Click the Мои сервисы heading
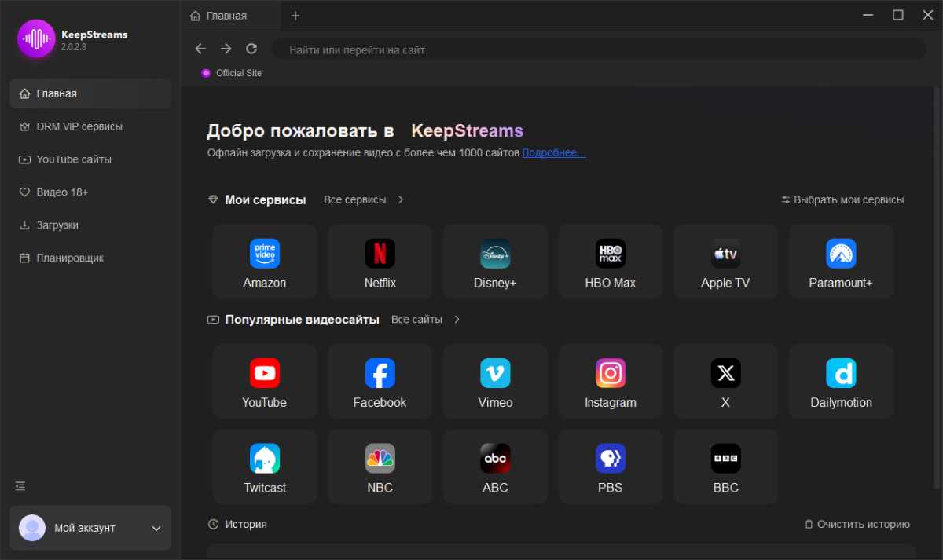The height and width of the screenshot is (560, 943). (x=266, y=199)
